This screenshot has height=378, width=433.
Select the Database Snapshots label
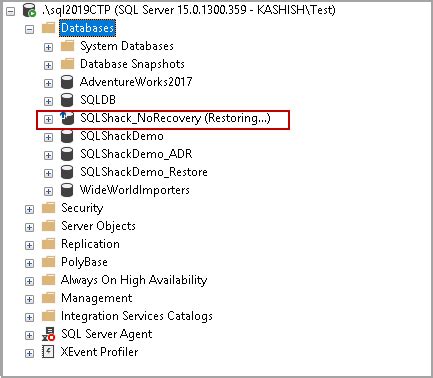(x=132, y=64)
